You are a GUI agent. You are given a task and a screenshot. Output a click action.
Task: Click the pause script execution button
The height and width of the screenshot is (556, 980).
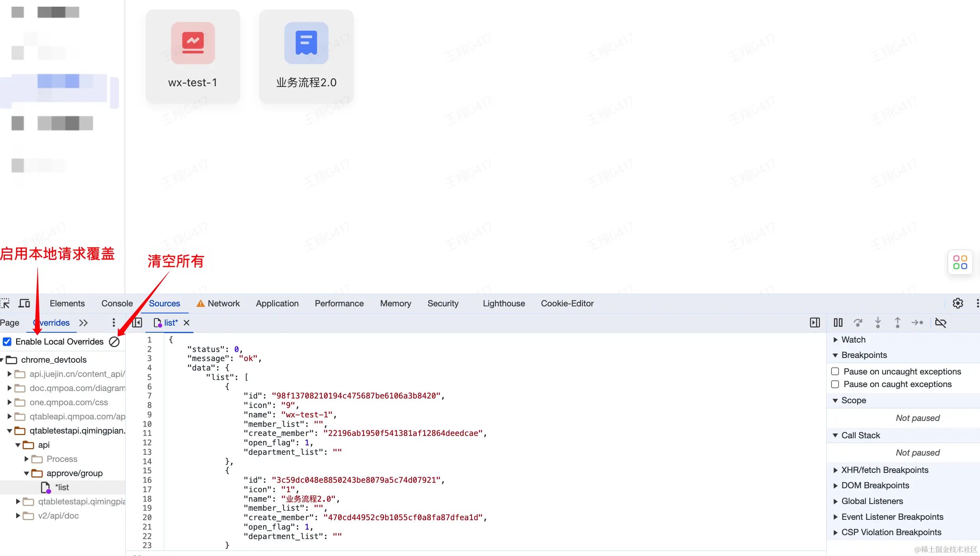[x=838, y=323]
